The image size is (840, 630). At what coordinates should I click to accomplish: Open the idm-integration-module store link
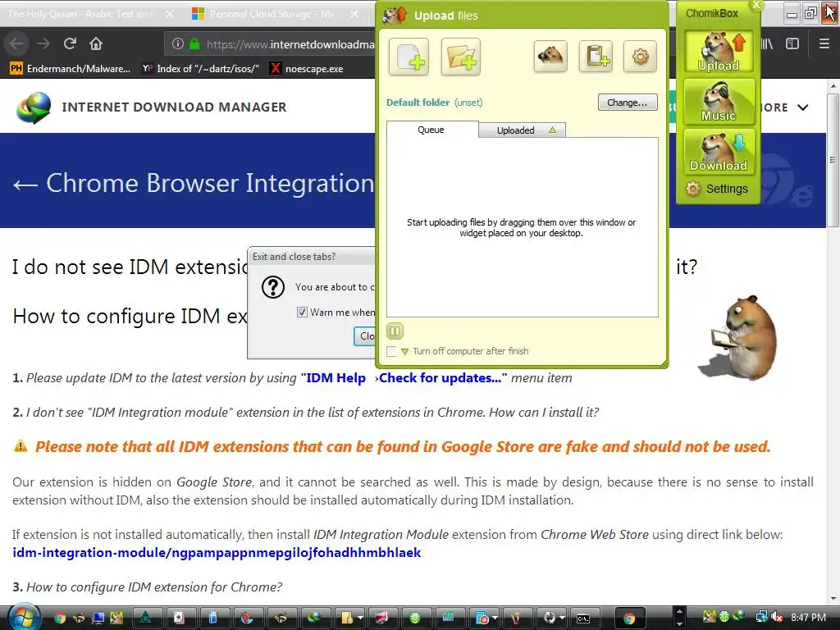[x=217, y=553]
